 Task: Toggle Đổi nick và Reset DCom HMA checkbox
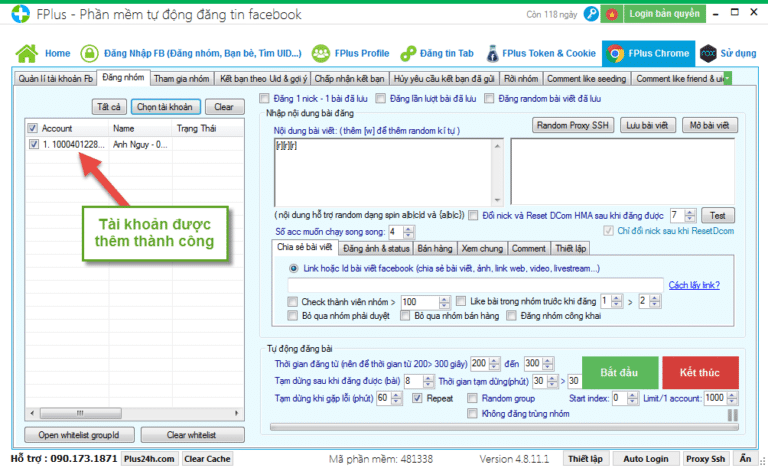[x=473, y=215]
